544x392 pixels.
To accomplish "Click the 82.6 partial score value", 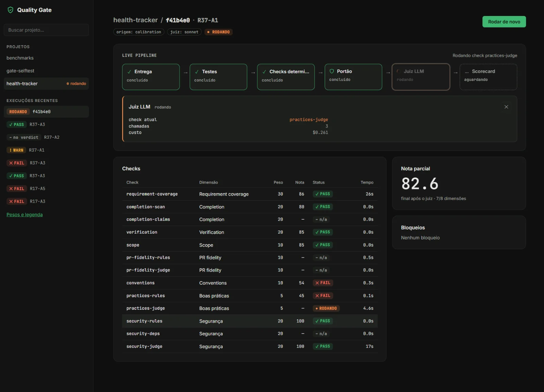I will click(x=420, y=184).
